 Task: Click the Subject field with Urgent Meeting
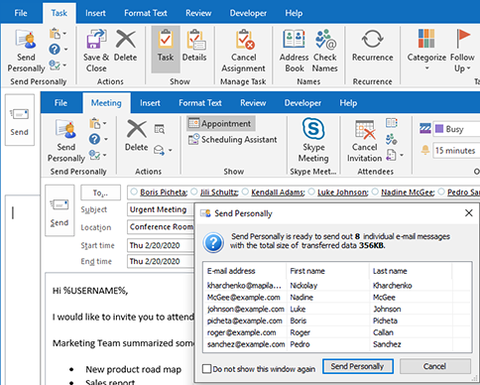(x=160, y=209)
